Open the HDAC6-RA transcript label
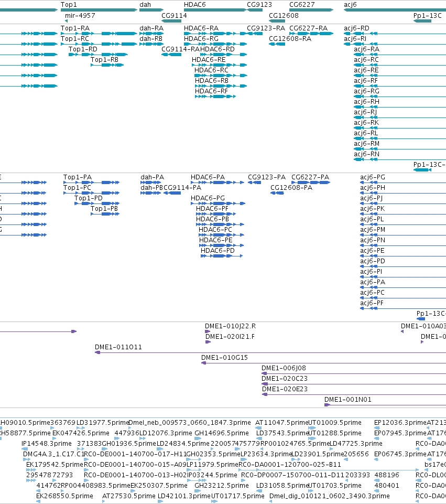The image size is (446, 504). 201,28
